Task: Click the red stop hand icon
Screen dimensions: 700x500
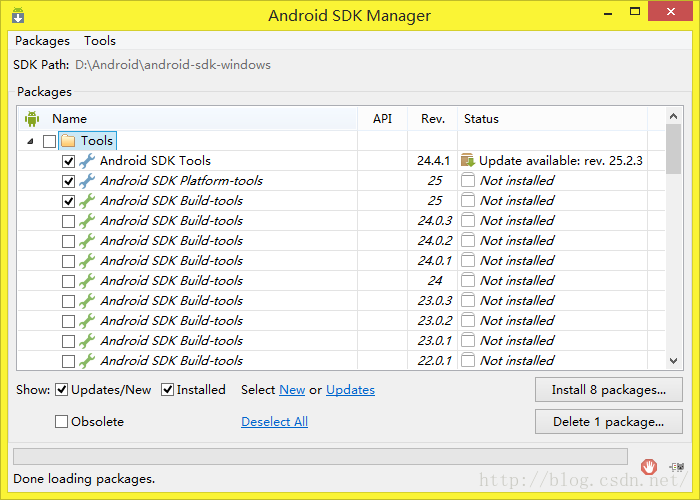Action: 649,467
